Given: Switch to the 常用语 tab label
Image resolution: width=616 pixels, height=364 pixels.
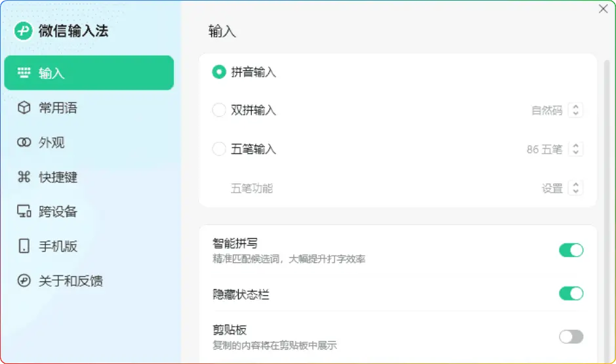Looking at the screenshot, I should point(58,108).
